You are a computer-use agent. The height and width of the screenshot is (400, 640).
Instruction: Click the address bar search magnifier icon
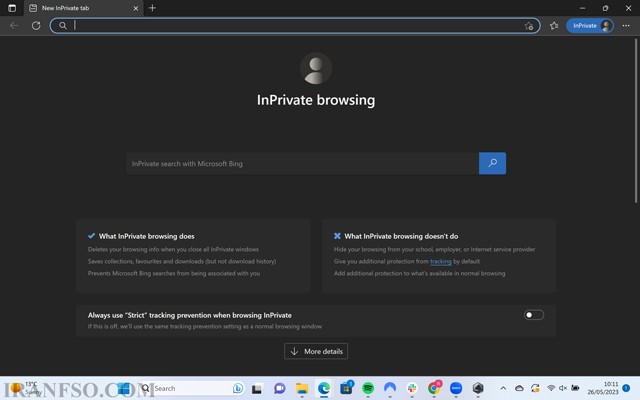pos(62,26)
